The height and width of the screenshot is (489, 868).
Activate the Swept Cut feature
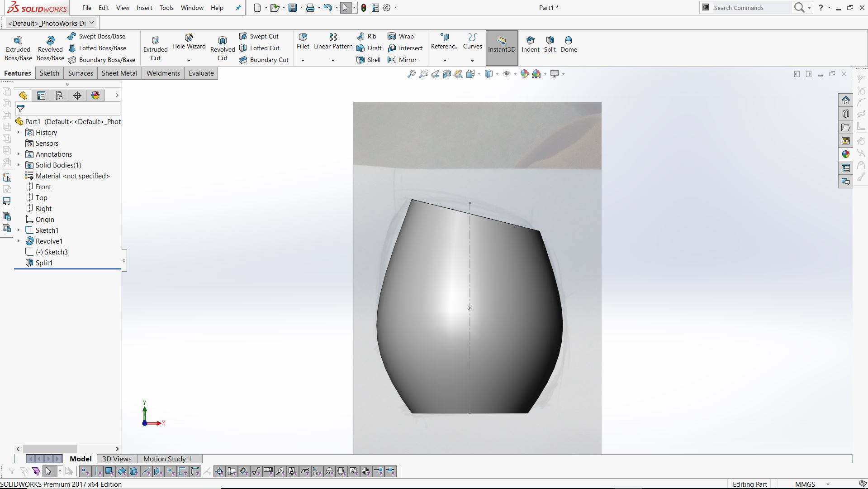pyautogui.click(x=259, y=36)
